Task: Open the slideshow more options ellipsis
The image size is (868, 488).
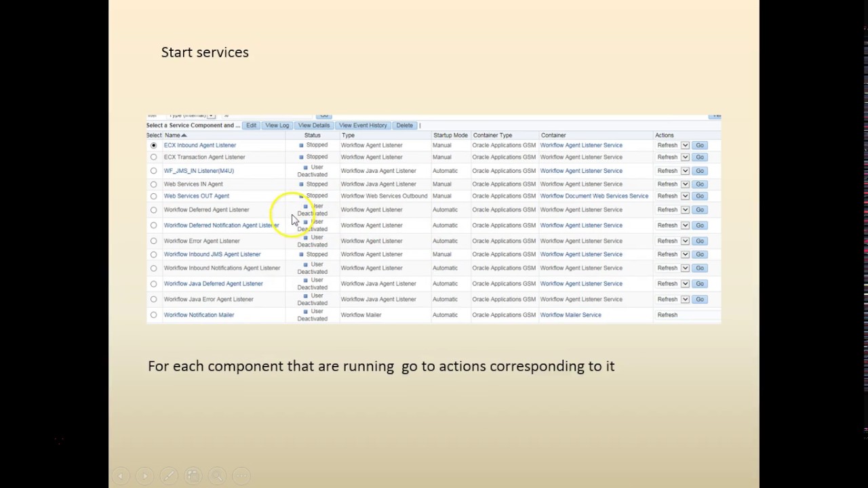Action: [241, 476]
